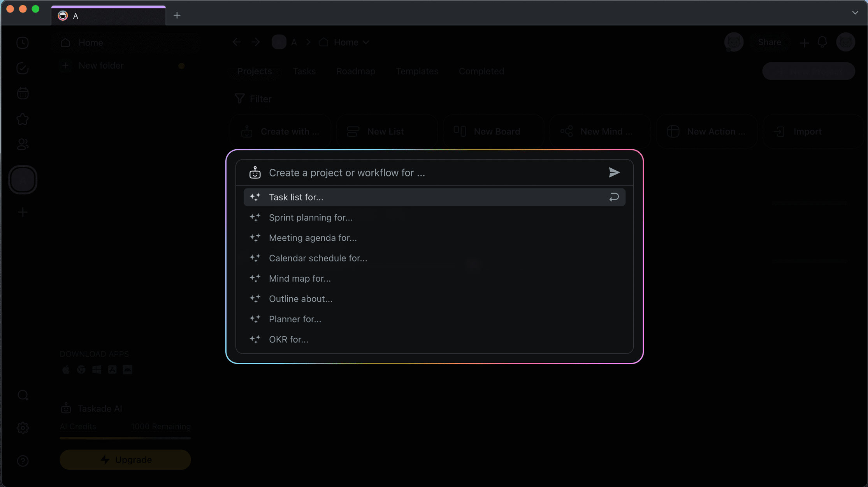Switch to the Completed tab
The width and height of the screenshot is (868, 487).
click(481, 71)
